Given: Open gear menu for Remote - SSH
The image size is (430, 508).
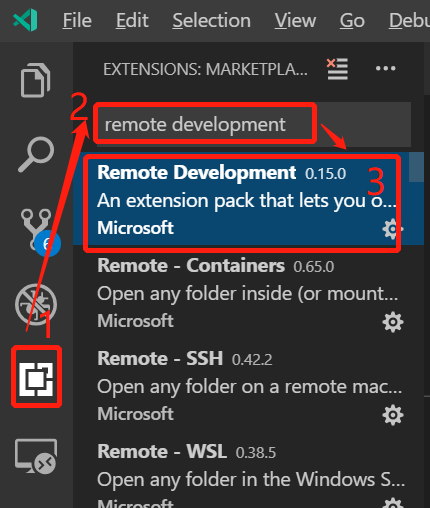Looking at the screenshot, I should click(x=393, y=415).
